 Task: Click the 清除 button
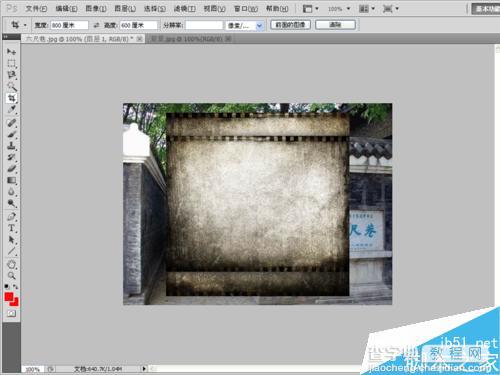pos(335,25)
